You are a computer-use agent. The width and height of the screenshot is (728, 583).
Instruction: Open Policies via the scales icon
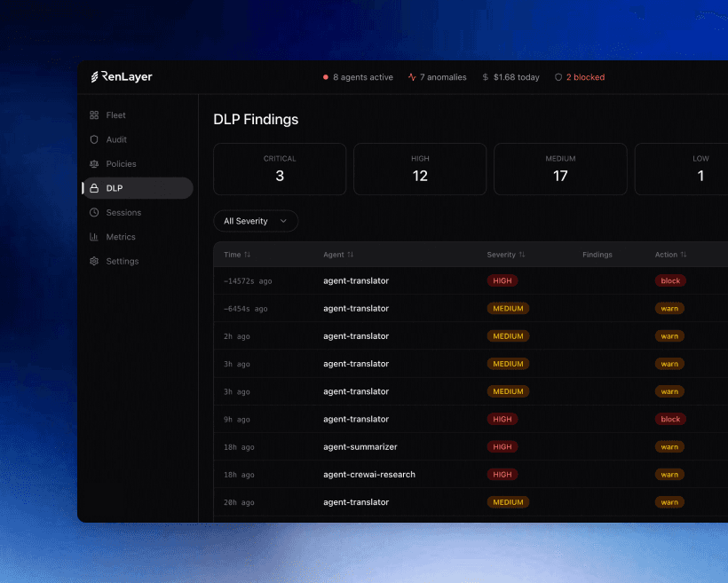(92, 163)
